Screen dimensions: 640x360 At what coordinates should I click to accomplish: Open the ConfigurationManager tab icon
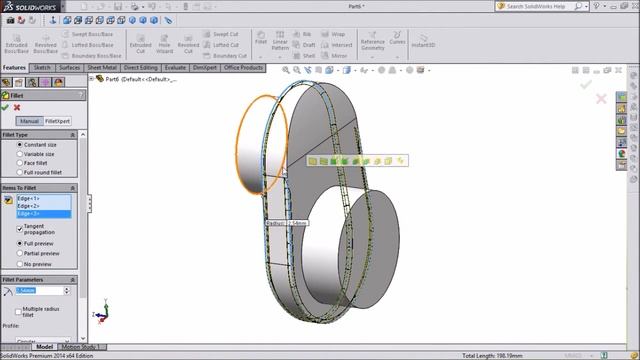tap(32, 82)
